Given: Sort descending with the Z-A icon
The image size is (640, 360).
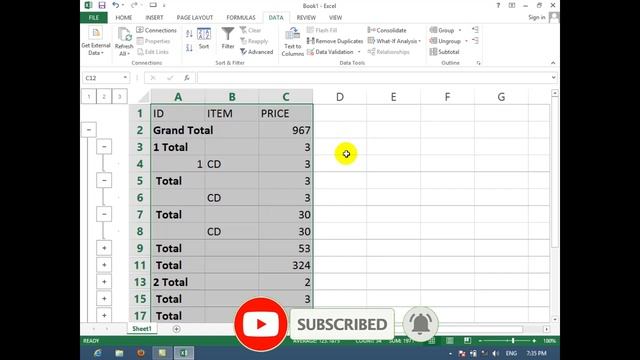Looking at the screenshot, I should pyautogui.click(x=189, y=48).
